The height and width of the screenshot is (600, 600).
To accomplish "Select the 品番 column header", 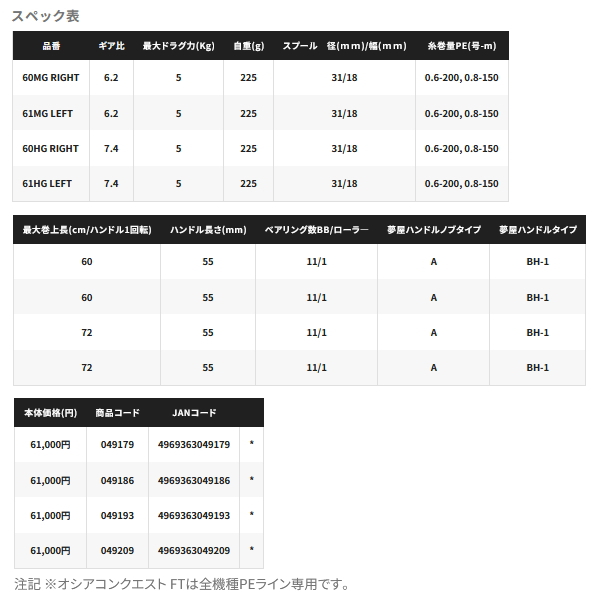I will 51,46.
